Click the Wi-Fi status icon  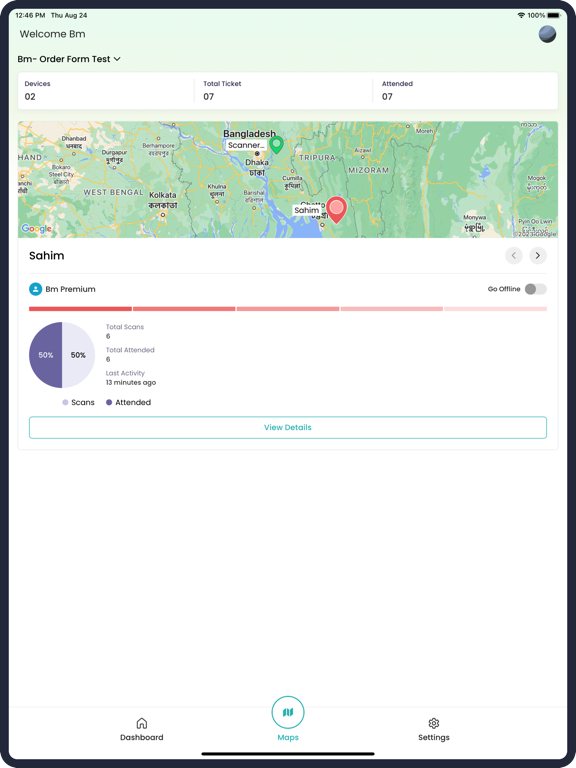click(521, 16)
